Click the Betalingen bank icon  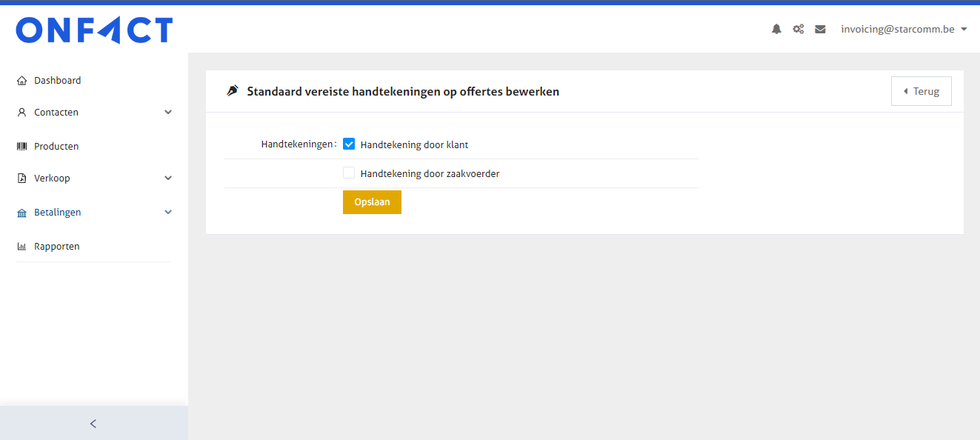(x=21, y=213)
